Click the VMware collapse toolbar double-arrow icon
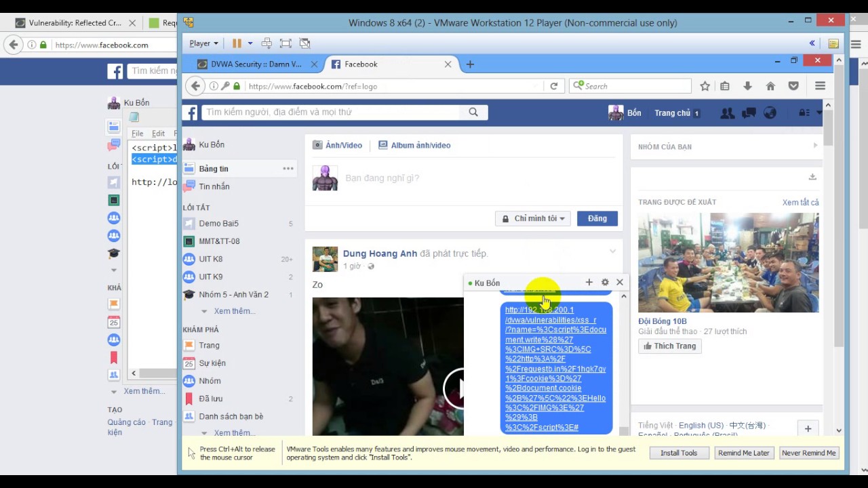The image size is (868, 488). click(812, 43)
